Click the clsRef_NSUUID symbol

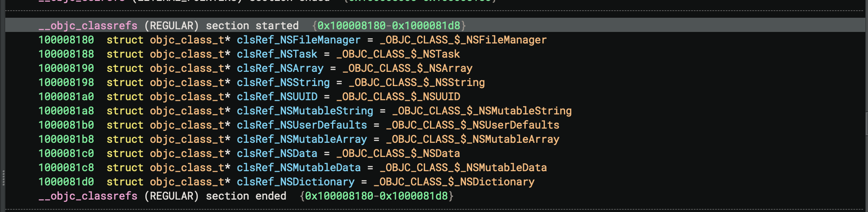pos(277,97)
